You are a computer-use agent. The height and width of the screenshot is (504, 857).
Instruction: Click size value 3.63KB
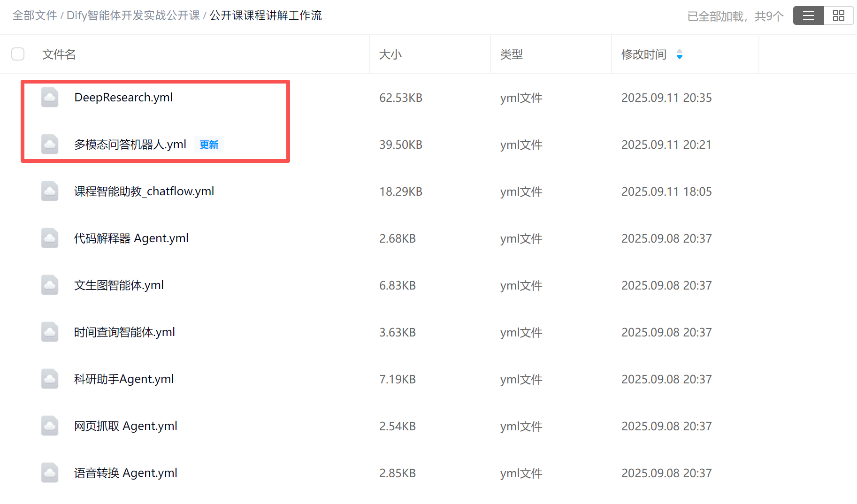[398, 332]
